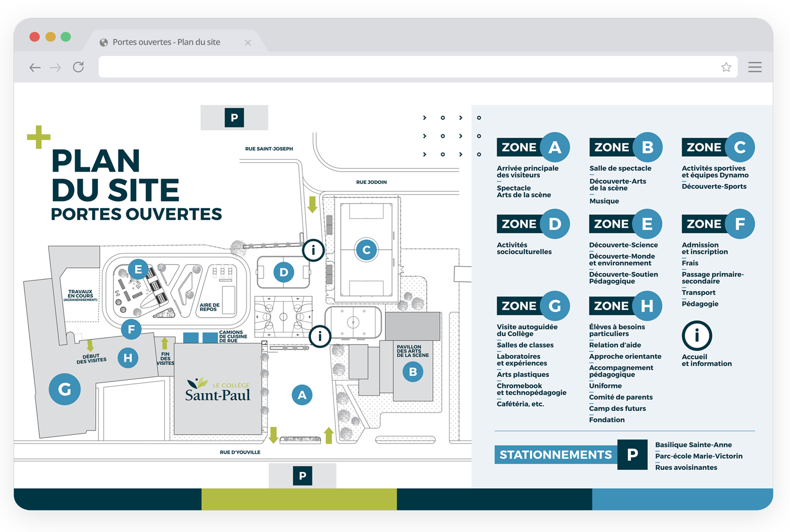790x532 pixels.
Task: Click the upper info point near zone D
Action: pos(313,250)
